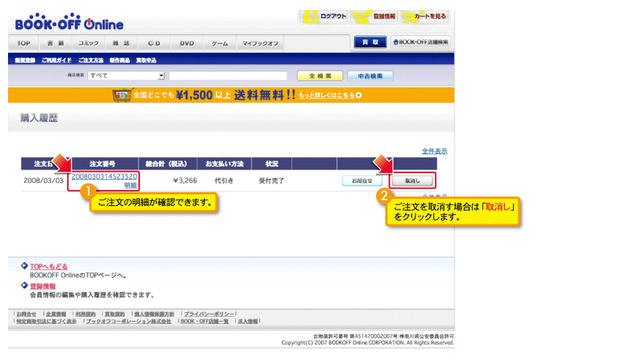The width and height of the screenshot is (620, 364).
Task: Focus the product search text field
Action: pos(228,76)
